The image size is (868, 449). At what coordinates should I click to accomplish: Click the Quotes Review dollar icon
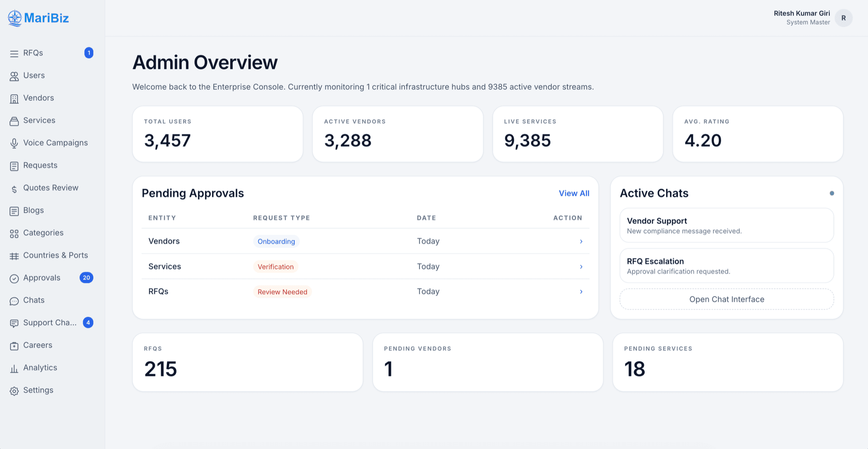click(x=14, y=189)
